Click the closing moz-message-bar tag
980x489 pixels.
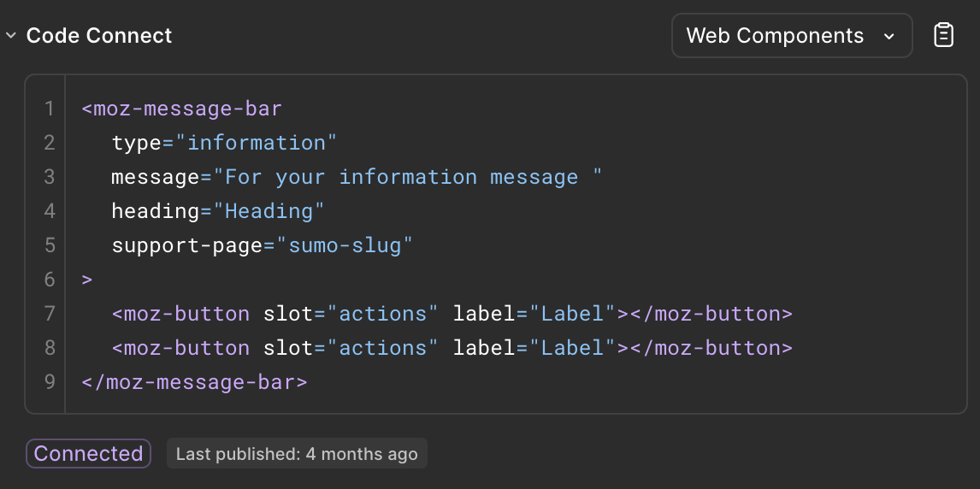(x=194, y=382)
